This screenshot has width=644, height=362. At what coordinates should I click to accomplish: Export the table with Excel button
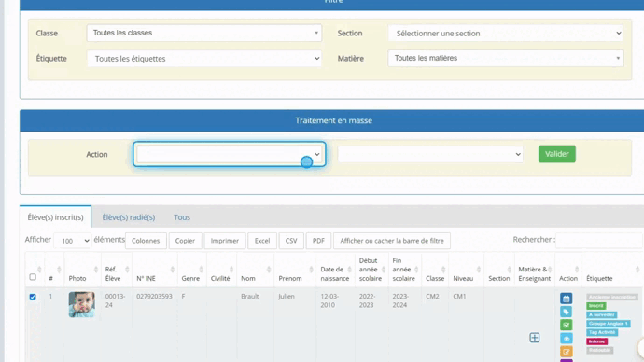tap(262, 241)
